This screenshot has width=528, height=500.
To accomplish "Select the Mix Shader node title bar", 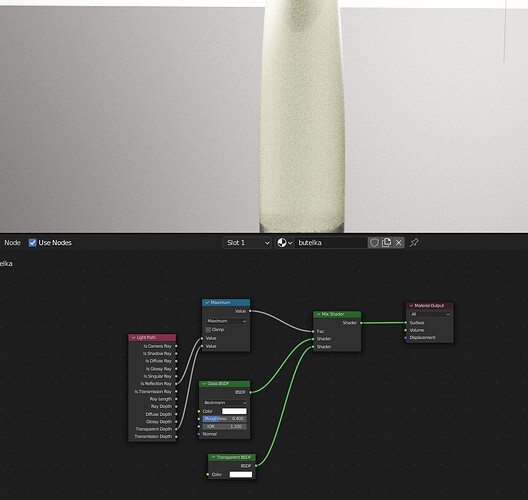I will tap(337, 314).
